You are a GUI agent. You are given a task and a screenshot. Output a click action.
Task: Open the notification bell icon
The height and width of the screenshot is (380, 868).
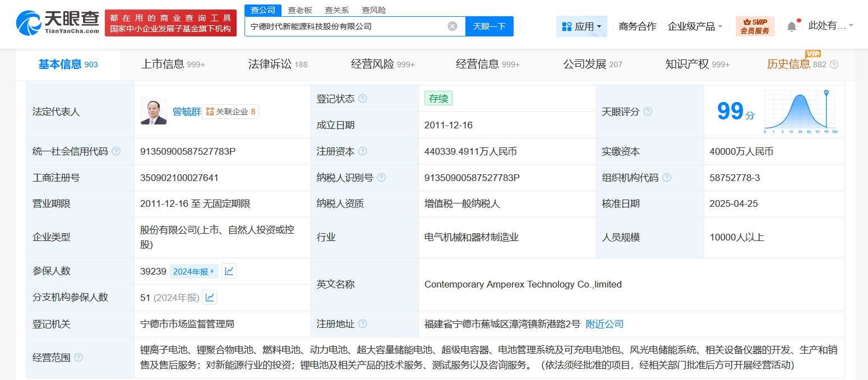(x=792, y=25)
